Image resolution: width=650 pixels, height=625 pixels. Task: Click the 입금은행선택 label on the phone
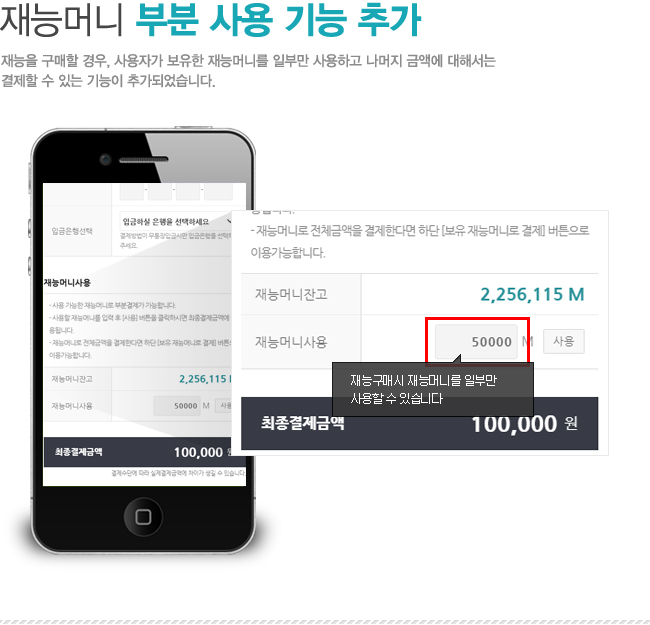pyautogui.click(x=72, y=231)
